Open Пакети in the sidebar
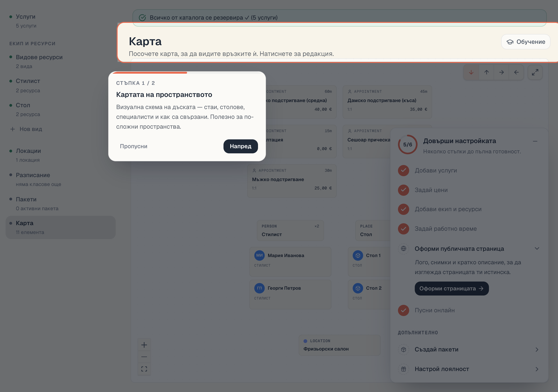This screenshot has height=392, width=558. point(60,204)
